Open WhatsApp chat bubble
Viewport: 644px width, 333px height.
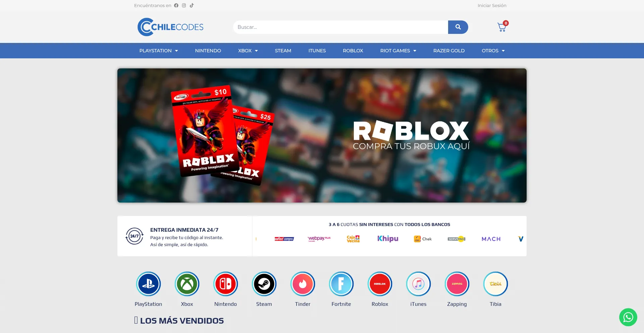pos(628,317)
